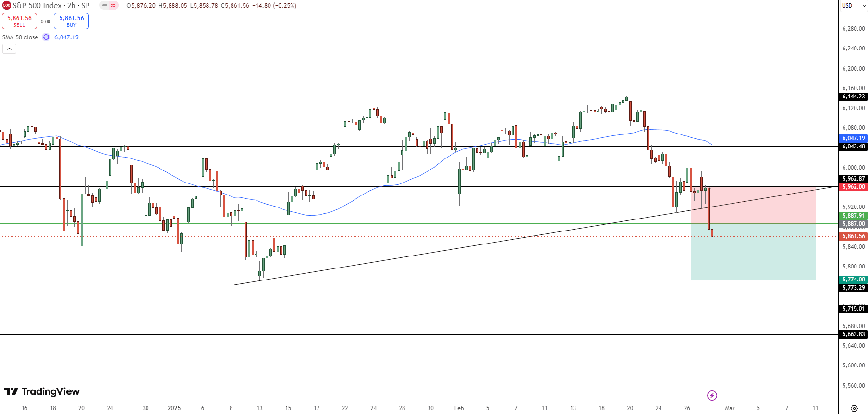Click the SELL 5,861.56 button
This screenshot has width=868, height=414.
(x=19, y=21)
